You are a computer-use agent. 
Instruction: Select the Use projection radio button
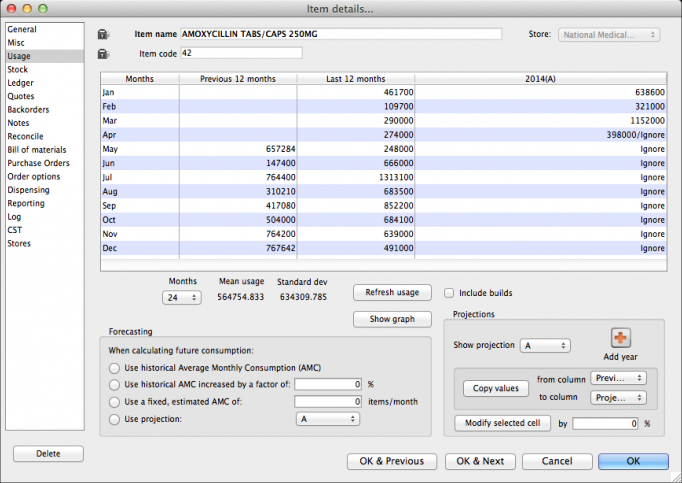[114, 419]
